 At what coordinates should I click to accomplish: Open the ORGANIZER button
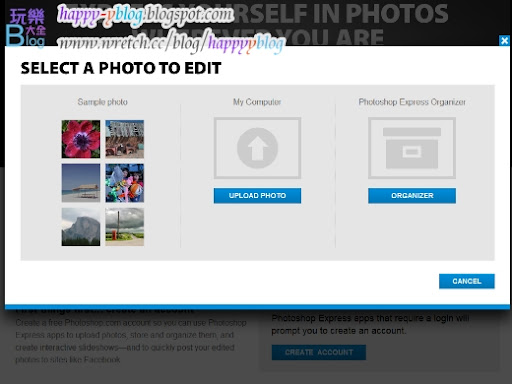[412, 196]
